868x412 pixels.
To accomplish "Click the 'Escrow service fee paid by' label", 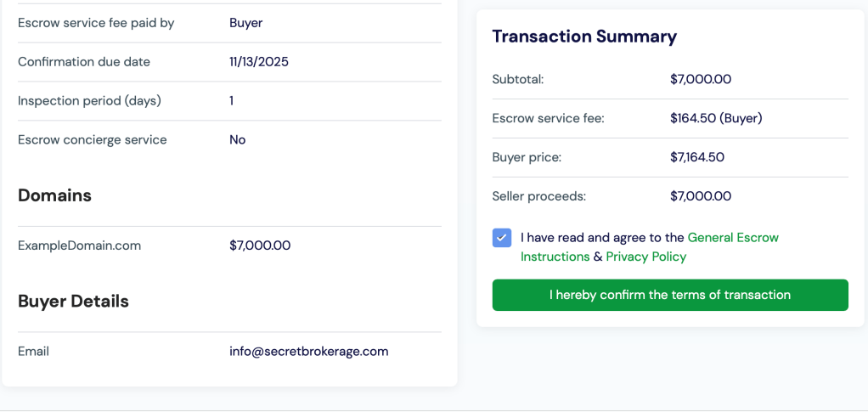I will [96, 23].
